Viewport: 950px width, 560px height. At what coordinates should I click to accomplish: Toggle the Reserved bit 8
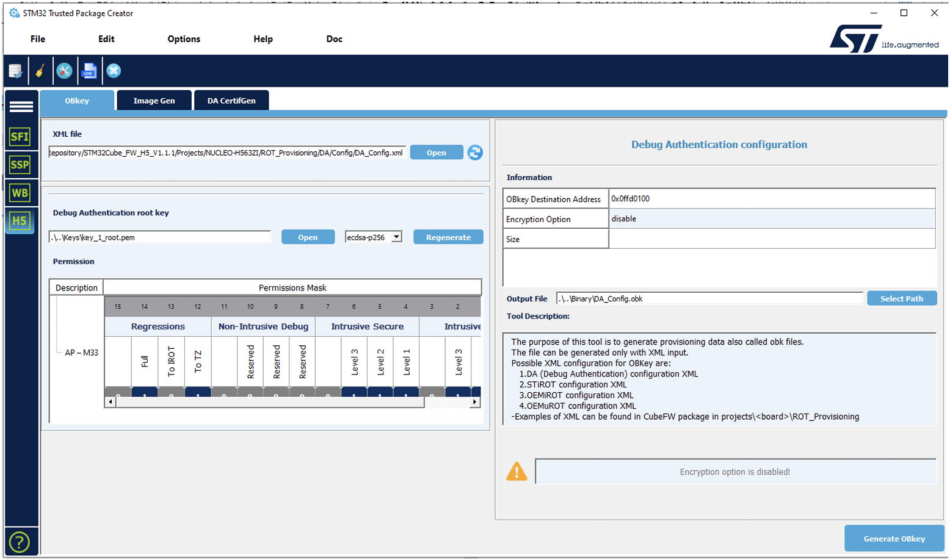click(302, 392)
